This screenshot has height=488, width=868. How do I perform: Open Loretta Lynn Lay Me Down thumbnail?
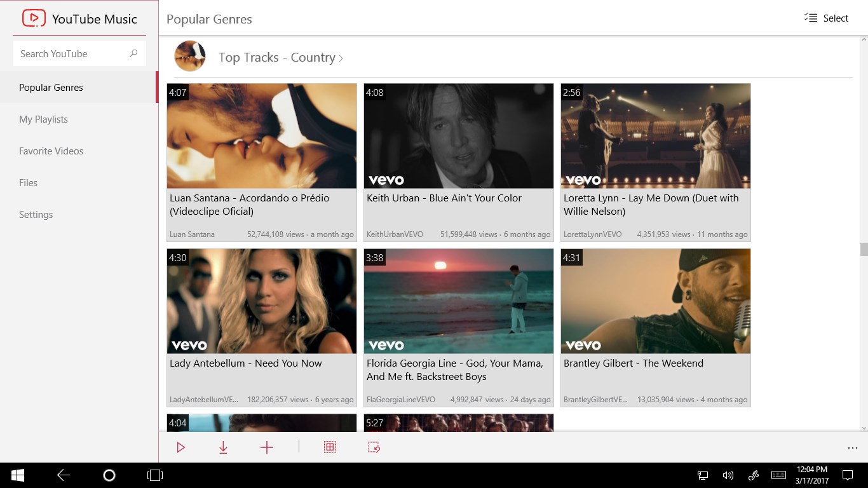656,136
